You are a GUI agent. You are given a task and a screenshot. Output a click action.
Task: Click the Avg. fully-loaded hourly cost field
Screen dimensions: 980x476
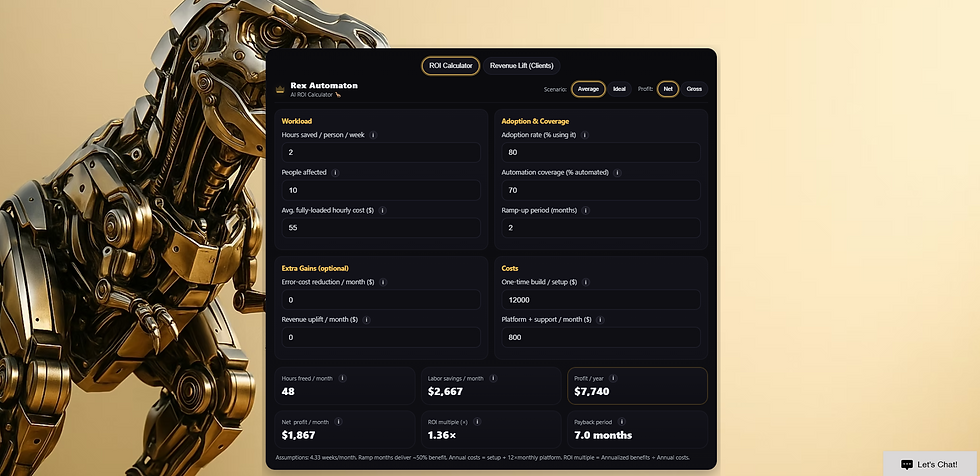click(381, 228)
